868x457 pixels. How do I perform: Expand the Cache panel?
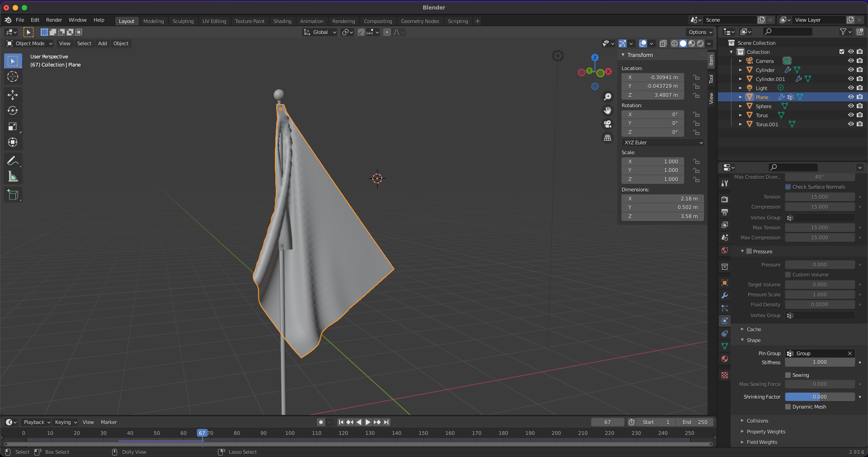[754, 329]
